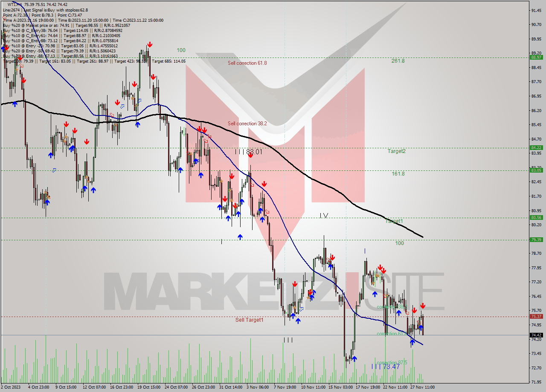546x392 pixels.
Task: Click the 'Sell correction 38.2' label
Action: [247, 124]
